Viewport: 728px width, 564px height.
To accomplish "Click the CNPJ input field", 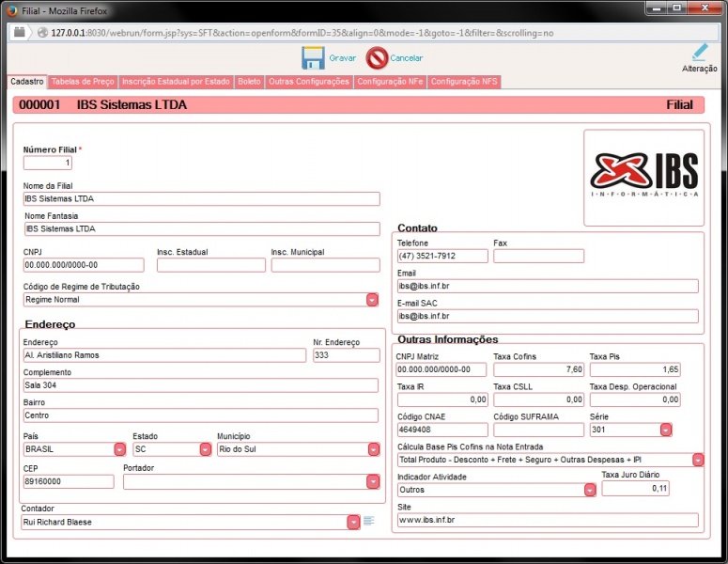I will (x=84, y=265).
